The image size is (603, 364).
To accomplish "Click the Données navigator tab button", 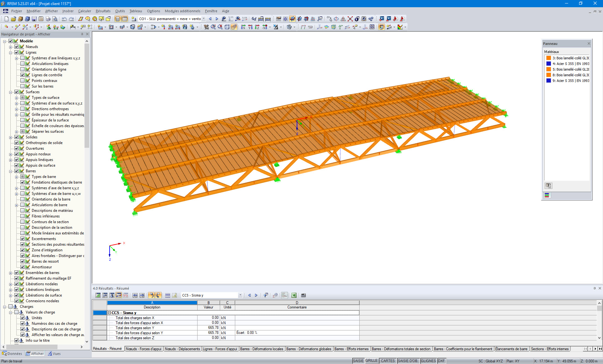I will 12,354.
